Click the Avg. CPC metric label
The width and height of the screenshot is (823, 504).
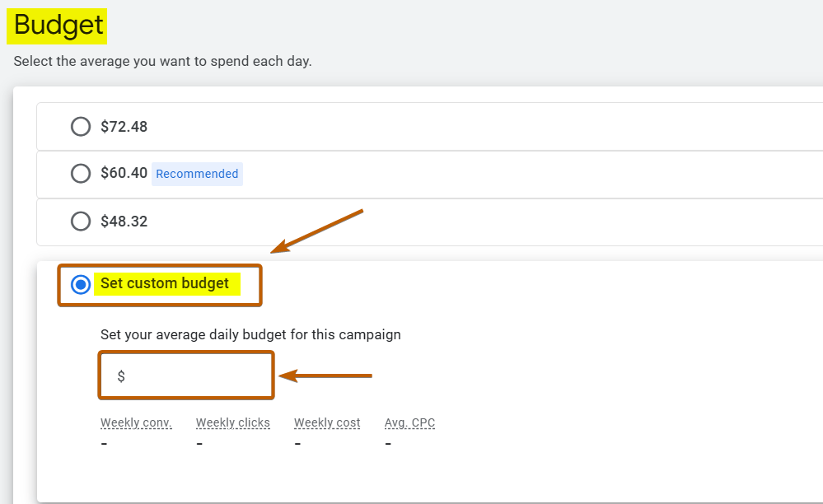pos(409,422)
